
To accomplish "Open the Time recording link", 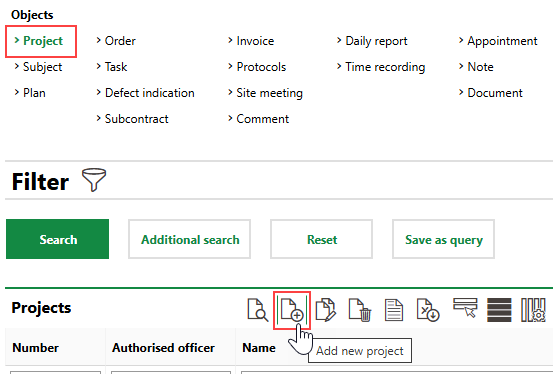I will (x=385, y=67).
